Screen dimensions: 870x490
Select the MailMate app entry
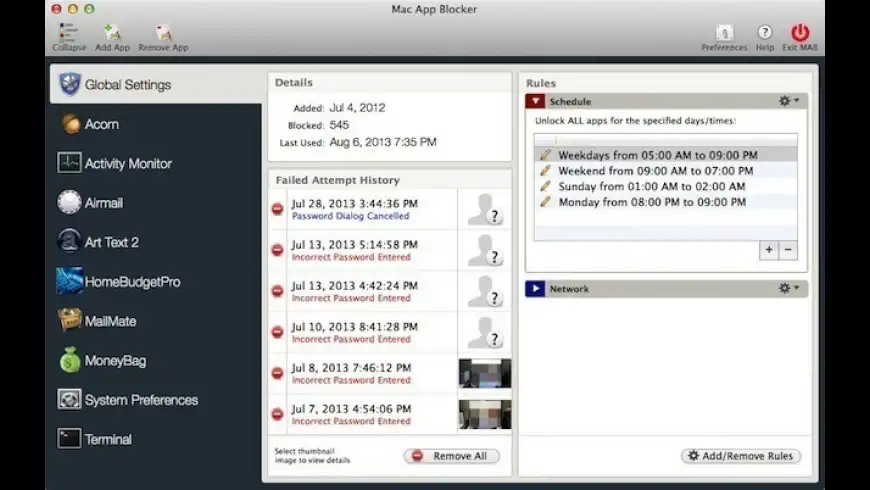tap(155, 321)
